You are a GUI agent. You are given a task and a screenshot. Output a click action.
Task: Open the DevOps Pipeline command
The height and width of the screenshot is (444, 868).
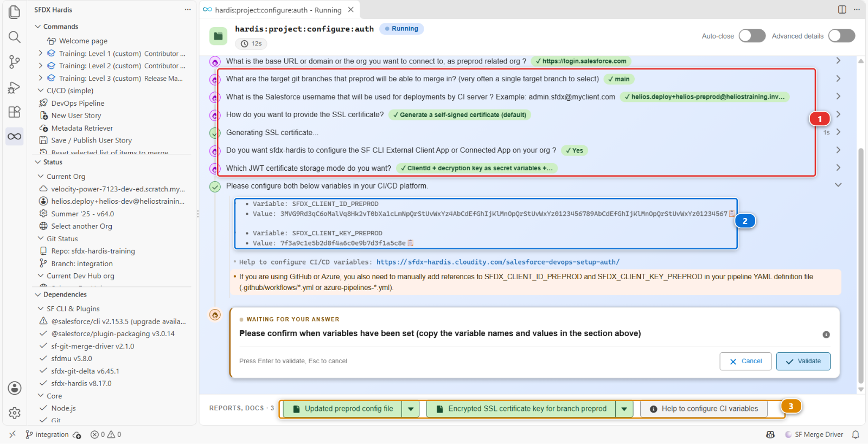pos(78,103)
